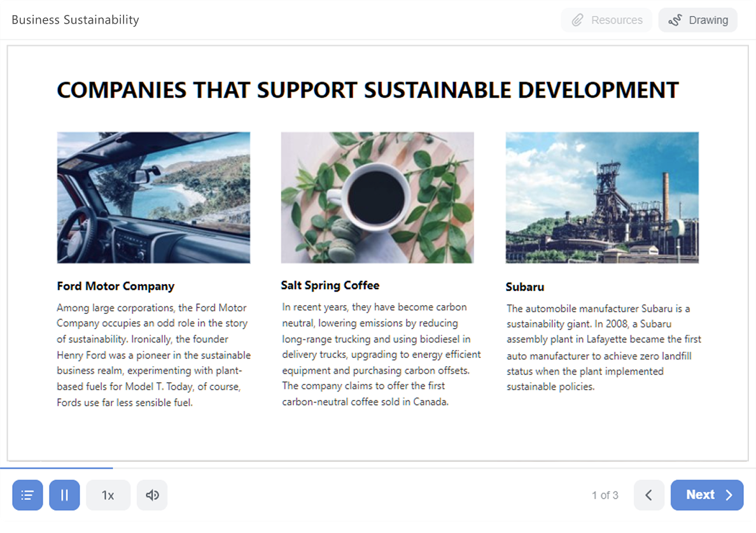Viewport: 756px width, 533px height.
Task: Toggle narration playback with pause button
Action: (x=64, y=495)
